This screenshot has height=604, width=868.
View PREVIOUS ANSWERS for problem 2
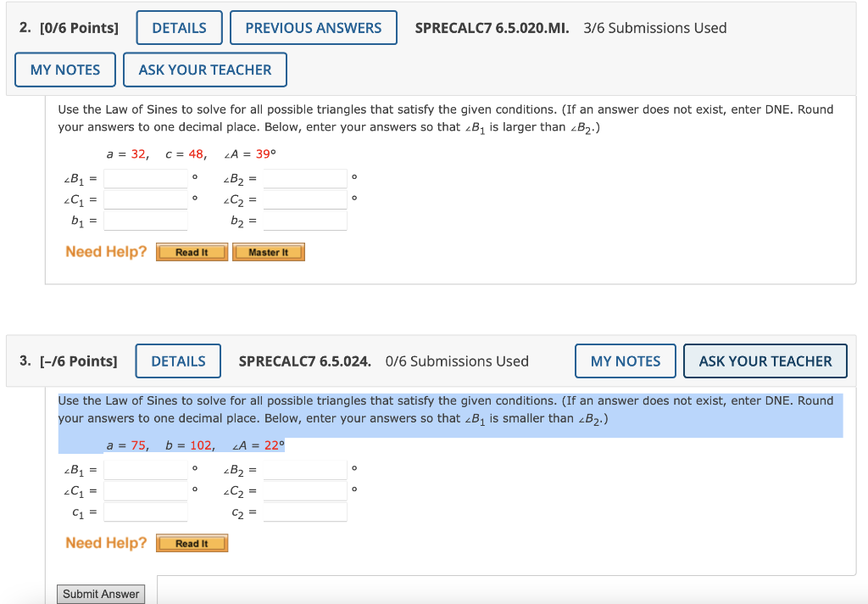313,27
